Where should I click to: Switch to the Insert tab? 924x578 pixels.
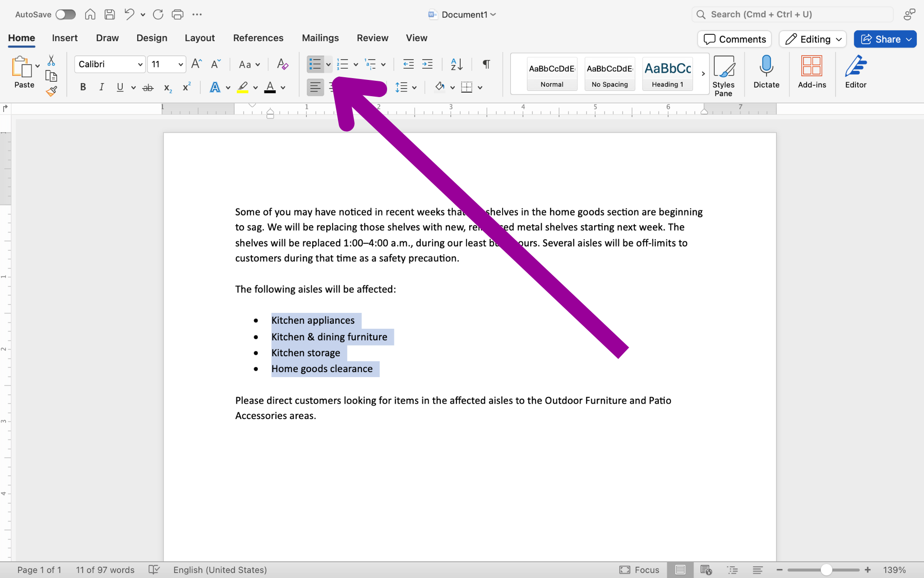(65, 38)
